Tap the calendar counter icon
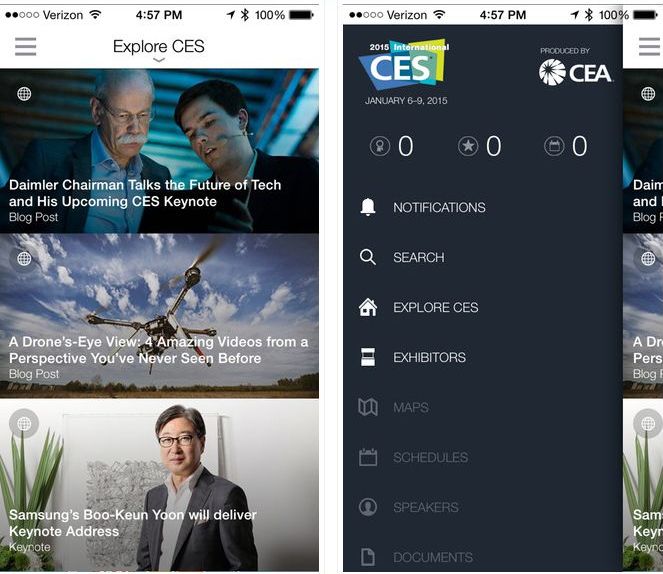 click(x=554, y=146)
